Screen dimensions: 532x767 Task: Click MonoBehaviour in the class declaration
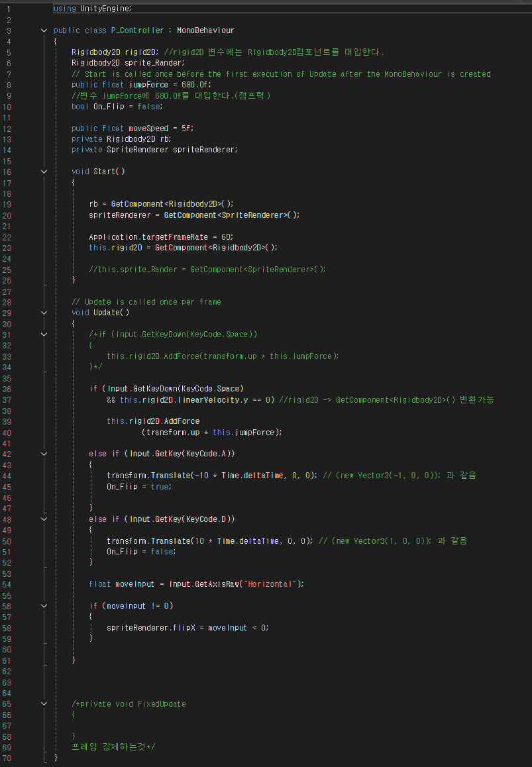point(205,30)
